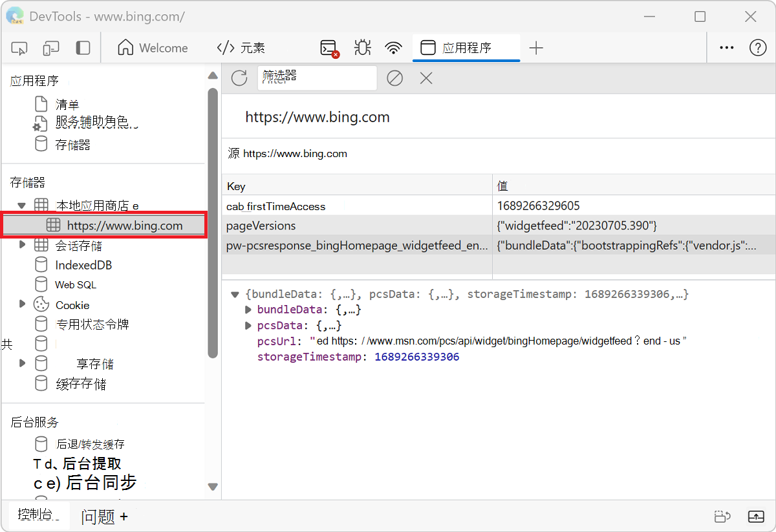Image resolution: width=776 pixels, height=532 pixels.
Task: Click the bug debugging icon in the toolbar
Action: (x=362, y=48)
